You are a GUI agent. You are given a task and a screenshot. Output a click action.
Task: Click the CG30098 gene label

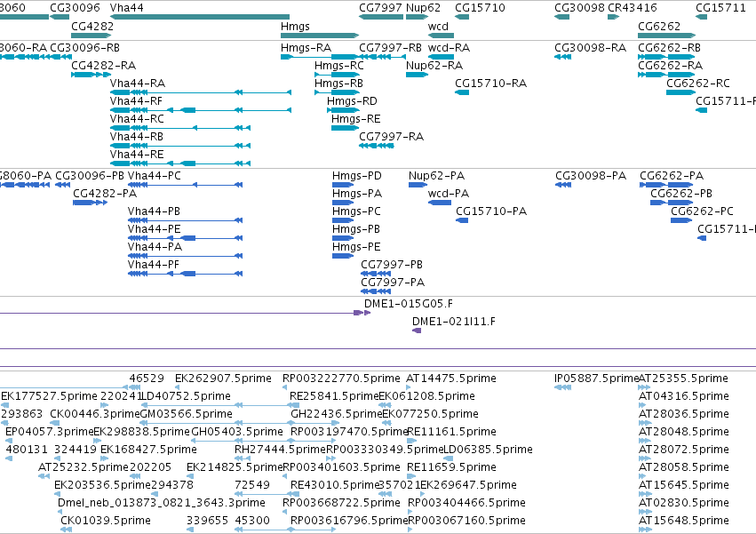point(579,8)
